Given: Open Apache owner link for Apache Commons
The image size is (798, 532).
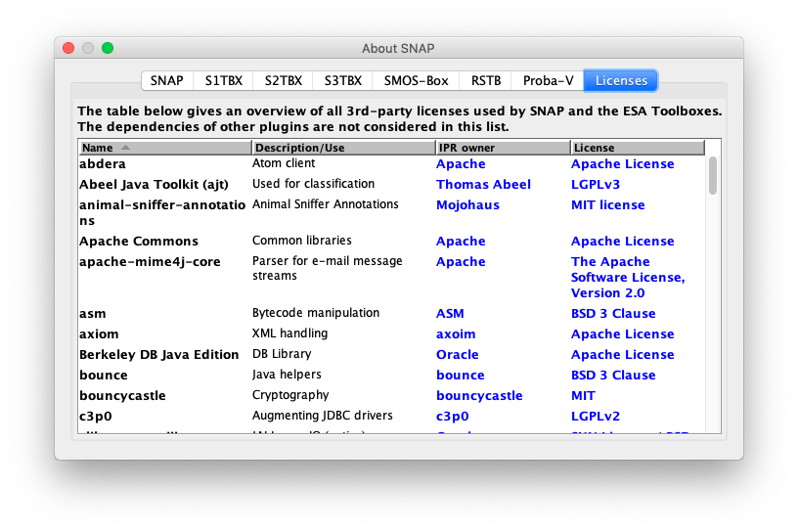Looking at the screenshot, I should [461, 241].
